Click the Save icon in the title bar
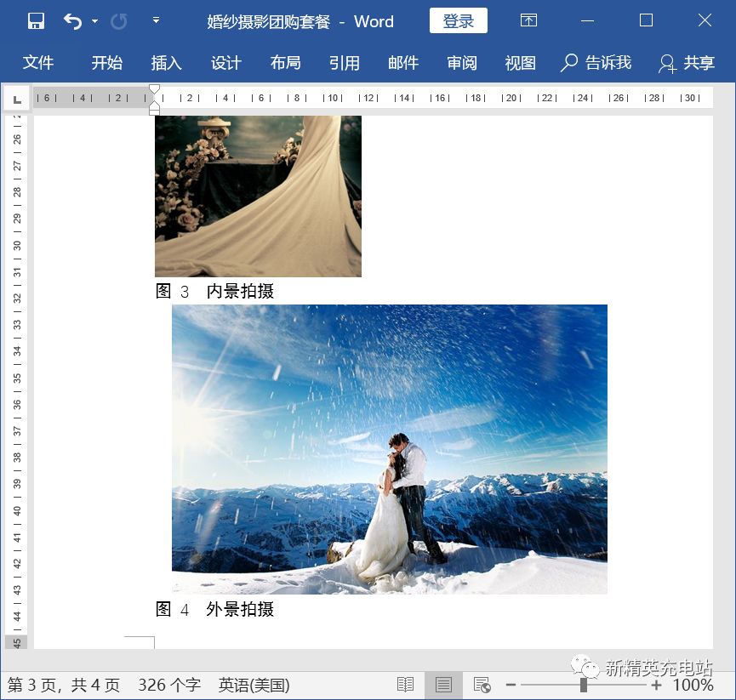The width and height of the screenshot is (736, 700). coord(36,21)
